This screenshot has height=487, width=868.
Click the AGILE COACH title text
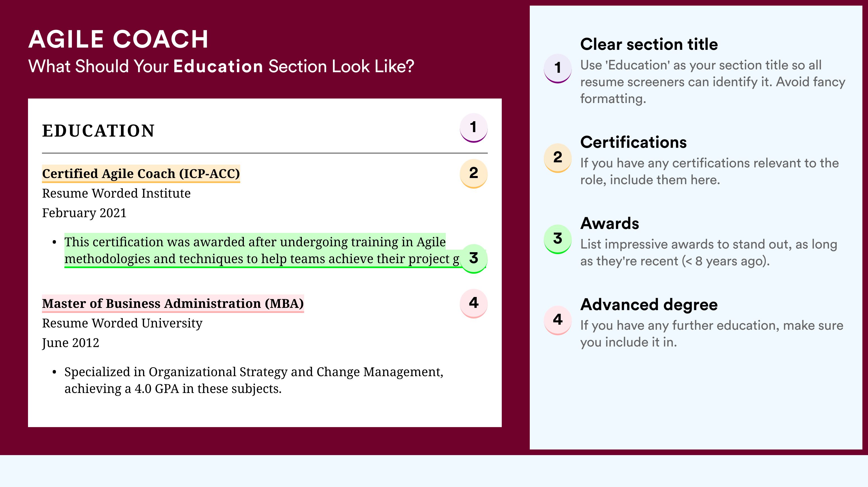[x=118, y=39]
